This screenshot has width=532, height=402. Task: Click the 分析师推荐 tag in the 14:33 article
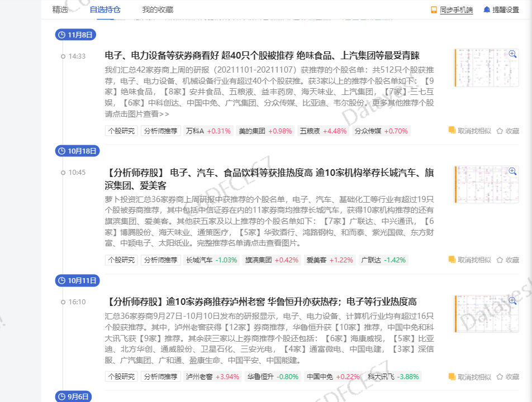pos(160,131)
